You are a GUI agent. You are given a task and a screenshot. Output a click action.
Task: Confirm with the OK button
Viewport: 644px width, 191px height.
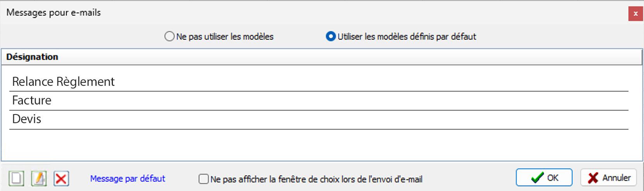pos(544,178)
